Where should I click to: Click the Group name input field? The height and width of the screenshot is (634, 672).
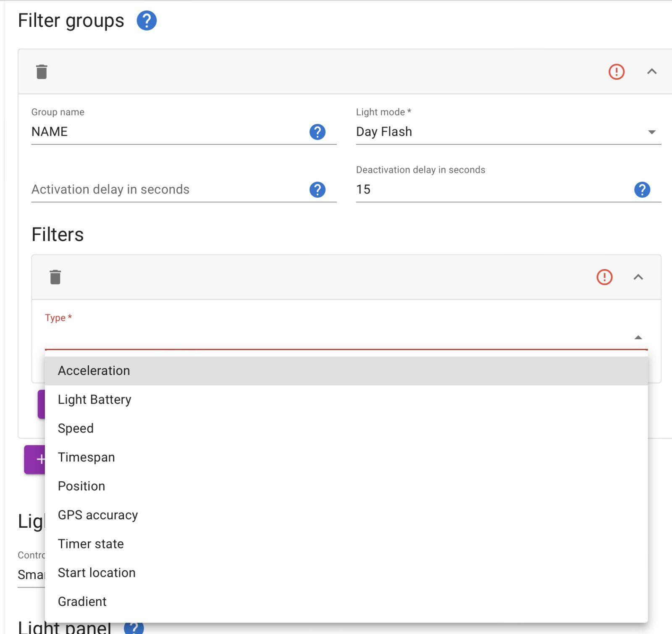(168, 132)
